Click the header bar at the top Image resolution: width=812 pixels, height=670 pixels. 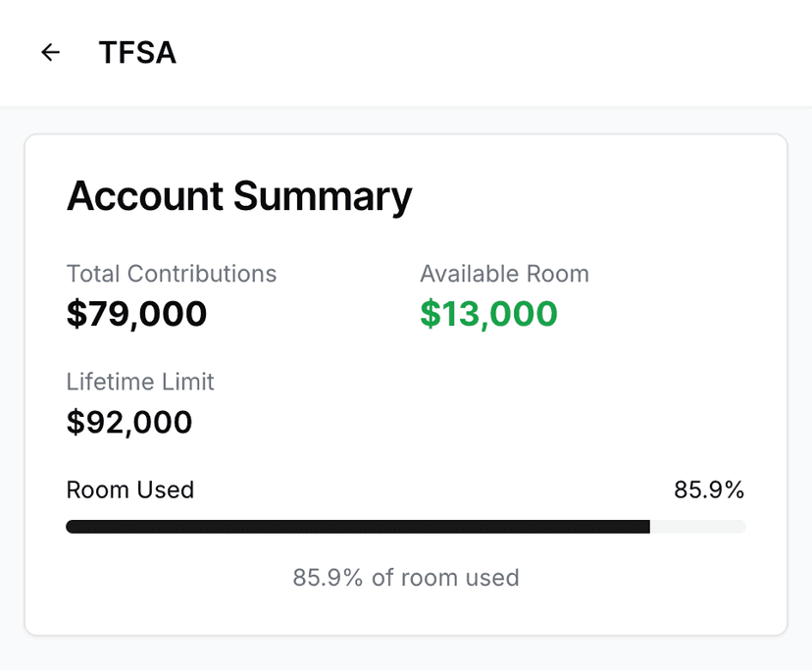pos(406,52)
